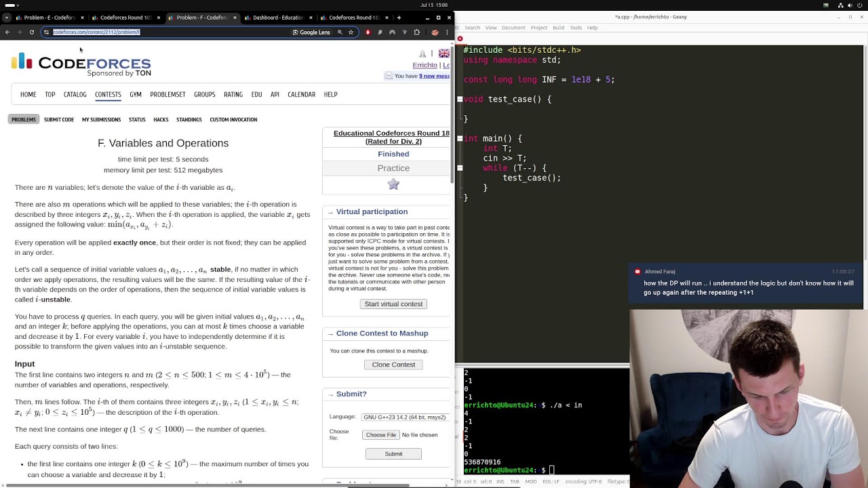Click the zoom magnifier icon in address bar
Viewport: 868px width, 488px height.
click(x=340, y=32)
